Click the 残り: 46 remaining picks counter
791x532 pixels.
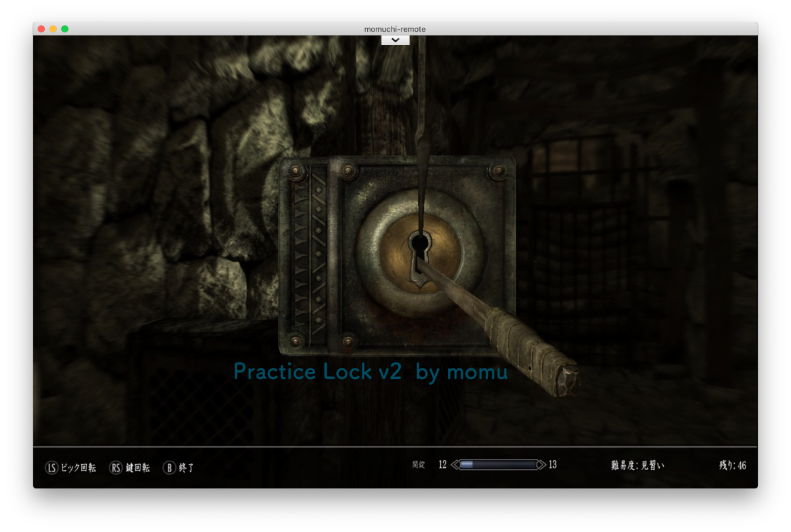point(732,465)
